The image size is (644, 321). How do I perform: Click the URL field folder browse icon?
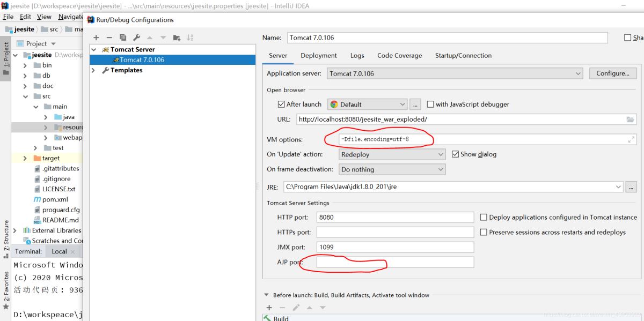(630, 120)
